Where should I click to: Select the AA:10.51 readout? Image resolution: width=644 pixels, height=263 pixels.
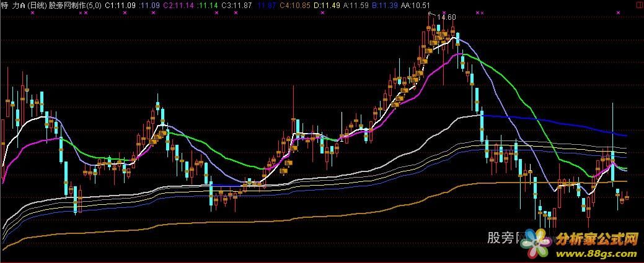click(415, 6)
